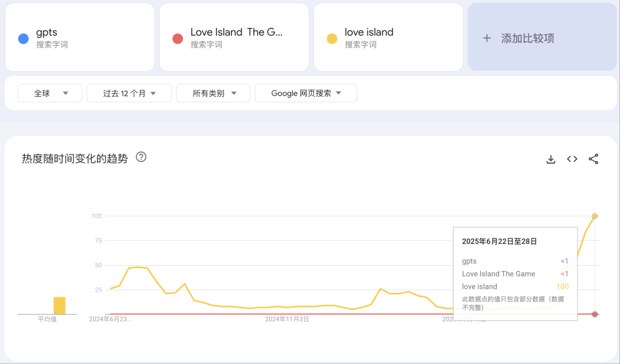Screen dimensions: 620x364
Task: Edit the gpts search term card
Action: coord(80,37)
